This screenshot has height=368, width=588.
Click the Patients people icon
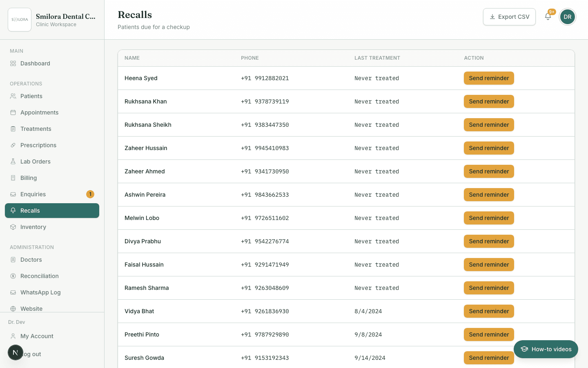(13, 96)
